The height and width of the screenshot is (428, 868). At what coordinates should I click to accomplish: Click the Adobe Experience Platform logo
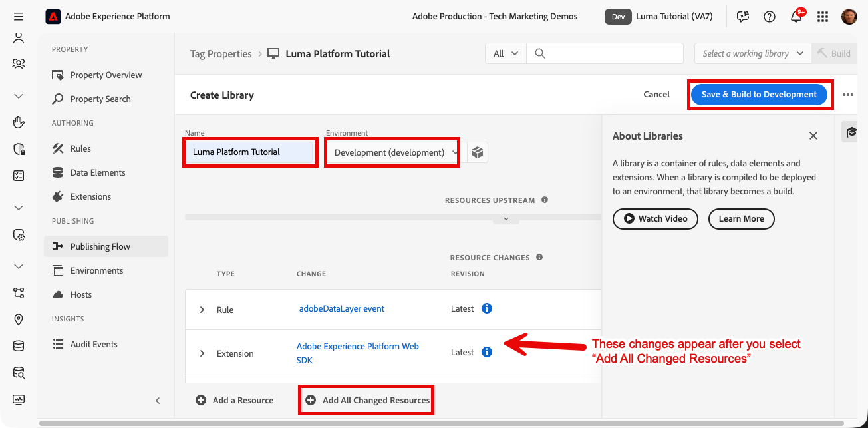pos(53,16)
